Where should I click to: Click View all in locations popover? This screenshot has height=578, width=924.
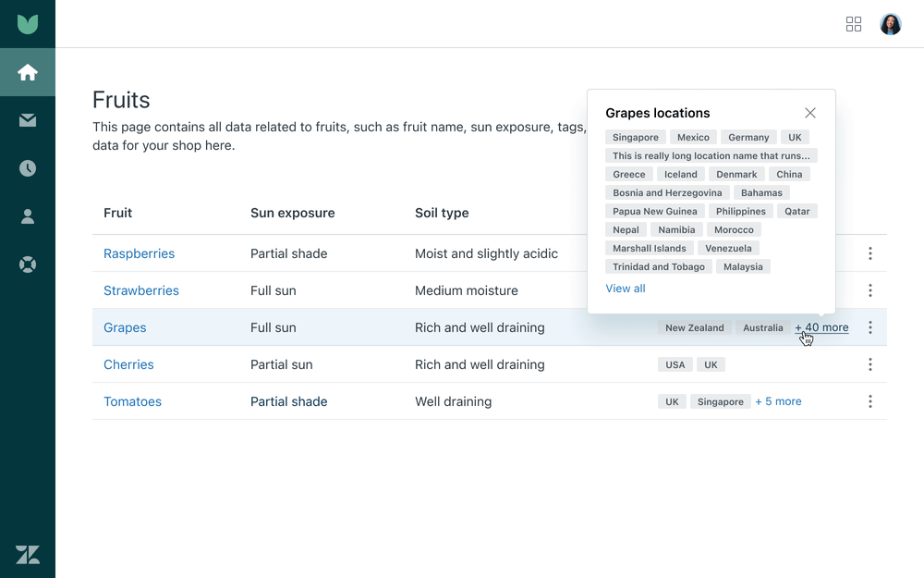pyautogui.click(x=626, y=289)
